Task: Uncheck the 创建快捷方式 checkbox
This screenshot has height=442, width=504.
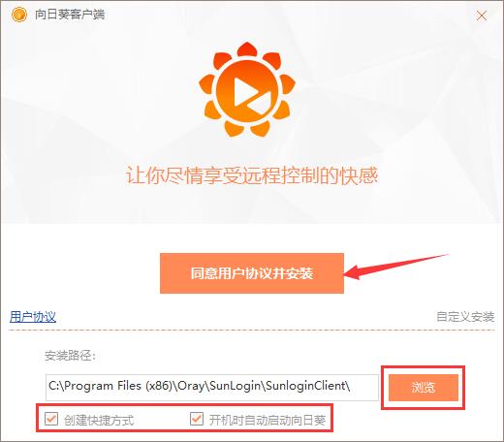Action: (x=51, y=419)
